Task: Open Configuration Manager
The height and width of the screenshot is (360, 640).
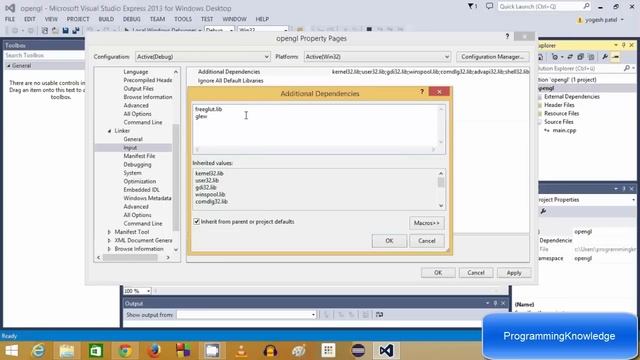Action: pyautogui.click(x=492, y=57)
